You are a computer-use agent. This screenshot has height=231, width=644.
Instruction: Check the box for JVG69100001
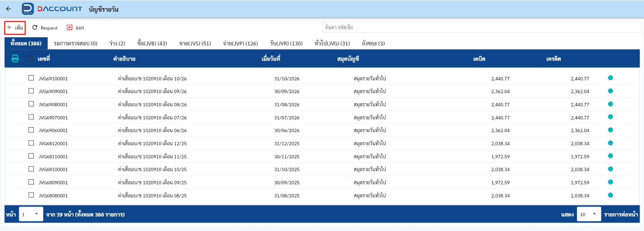[31, 78]
